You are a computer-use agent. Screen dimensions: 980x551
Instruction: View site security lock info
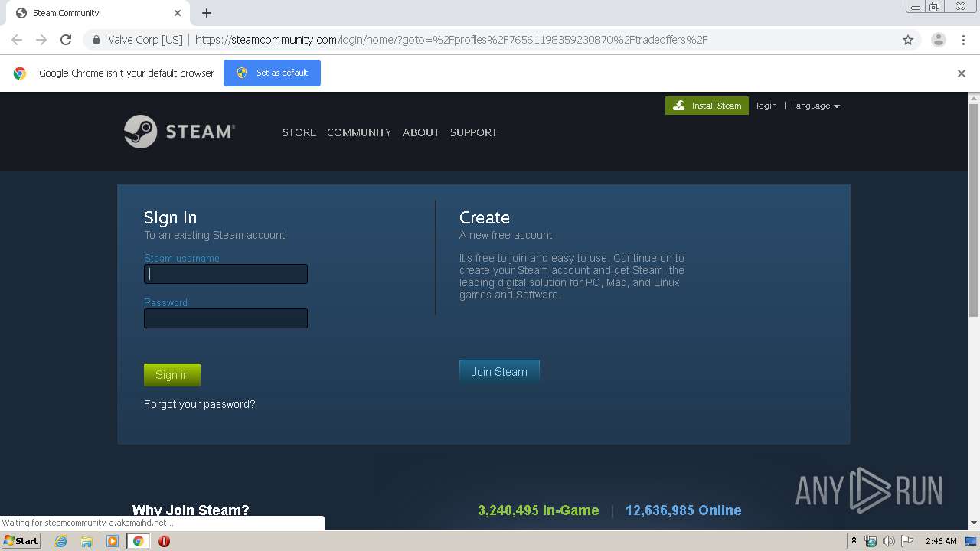click(x=96, y=40)
